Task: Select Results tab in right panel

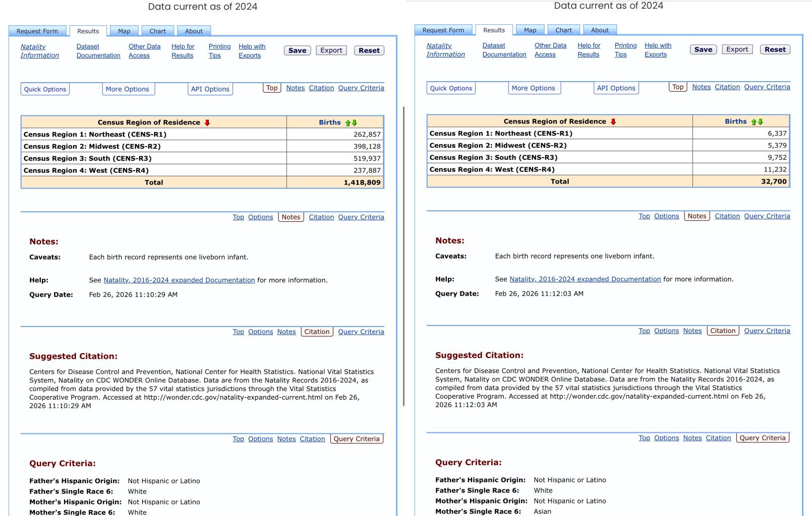Action: tap(494, 30)
